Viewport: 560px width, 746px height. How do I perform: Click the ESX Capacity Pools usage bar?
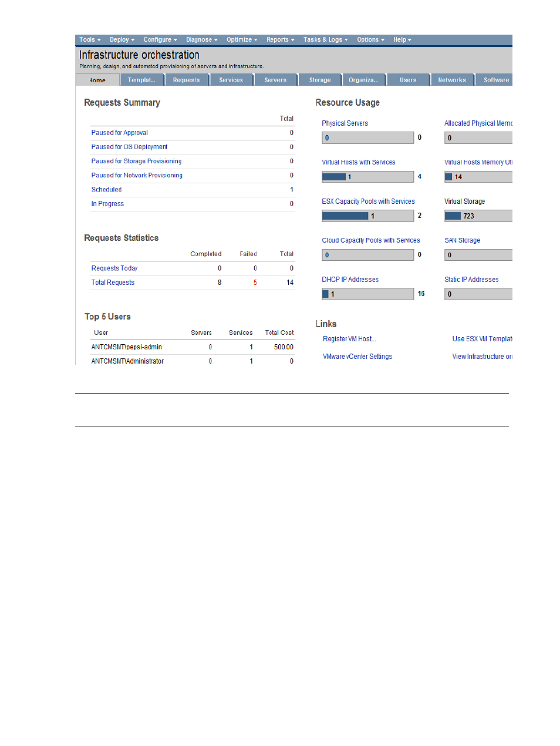coord(368,216)
